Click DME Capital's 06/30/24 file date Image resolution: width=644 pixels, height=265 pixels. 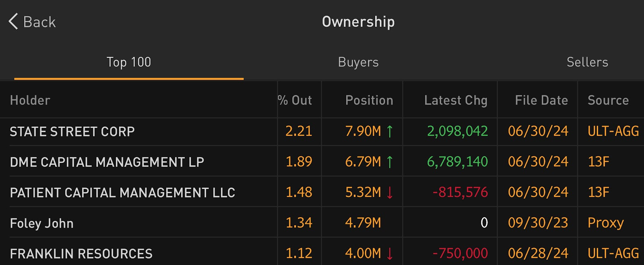coord(538,162)
